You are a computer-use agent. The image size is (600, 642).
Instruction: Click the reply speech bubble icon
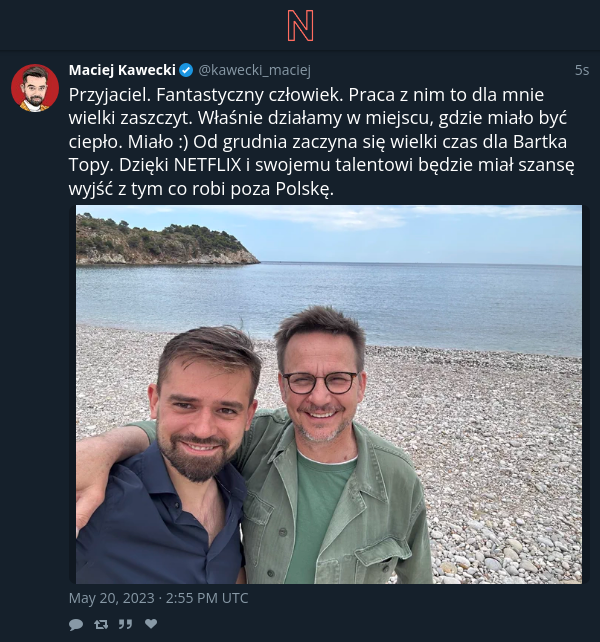(x=76, y=624)
